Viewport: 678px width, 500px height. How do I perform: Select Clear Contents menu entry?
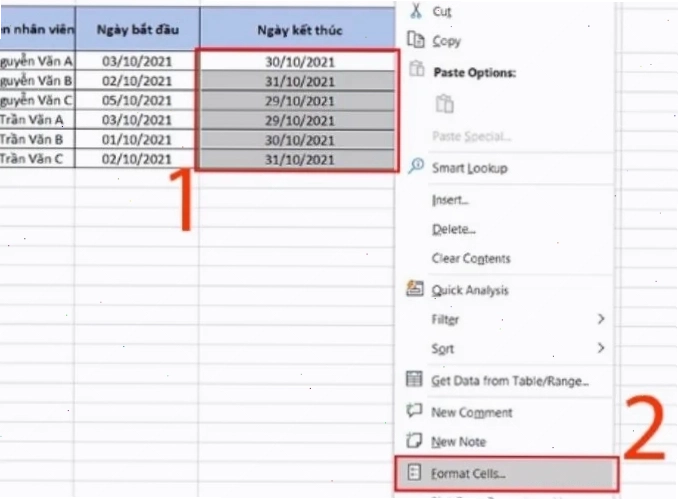[506, 259]
